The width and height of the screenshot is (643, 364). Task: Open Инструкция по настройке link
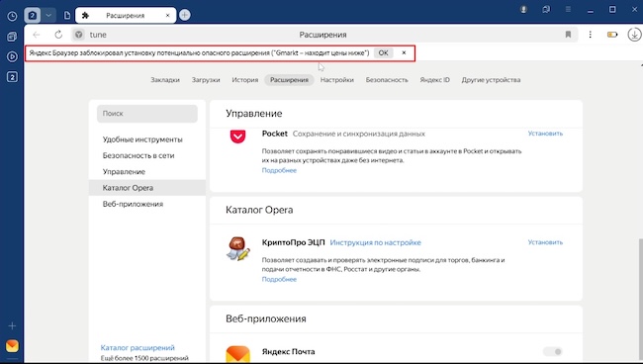[x=375, y=242]
